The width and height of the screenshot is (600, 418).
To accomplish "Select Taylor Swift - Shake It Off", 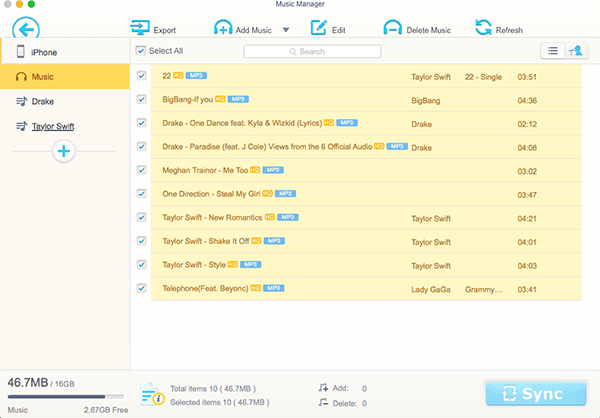I will pyautogui.click(x=205, y=241).
